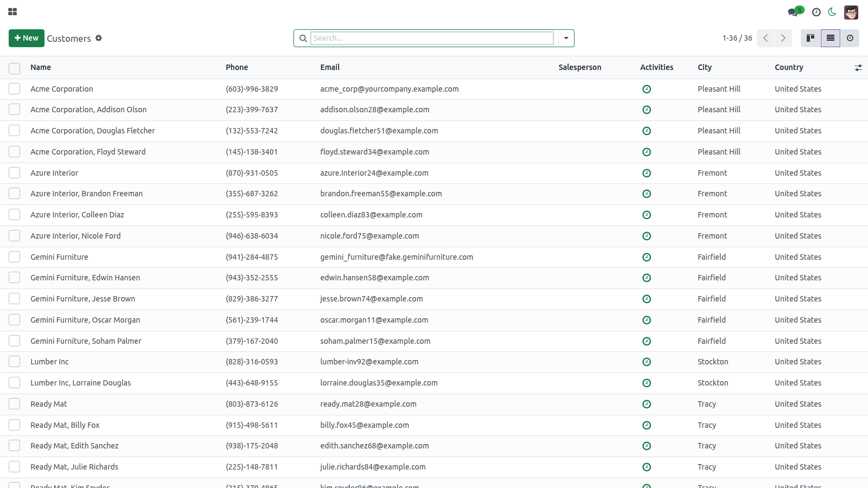Open optional columns adjust icon
Screen dimensions: 868x488
pos(858,68)
